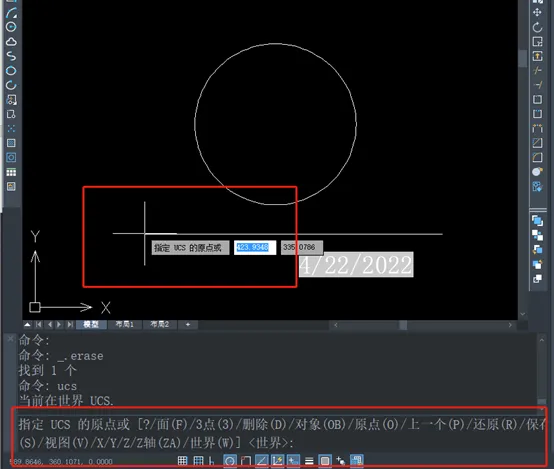Go to previous layout tab arrow

pyautogui.click(x=50, y=324)
